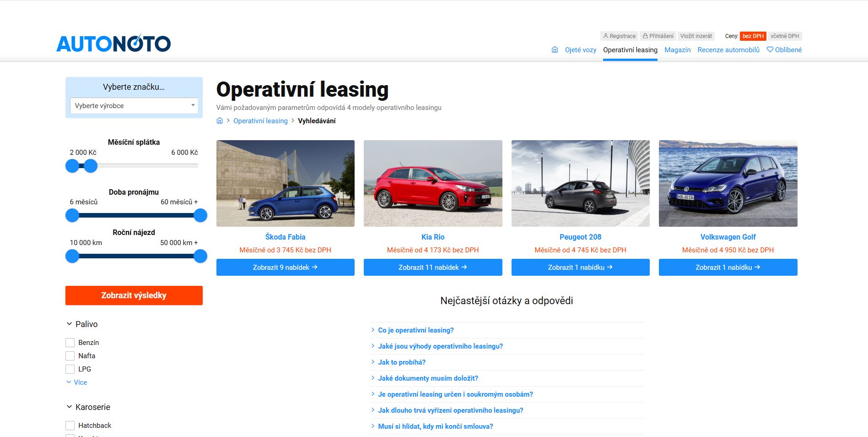Open the home icon in main navigation

pyautogui.click(x=555, y=49)
